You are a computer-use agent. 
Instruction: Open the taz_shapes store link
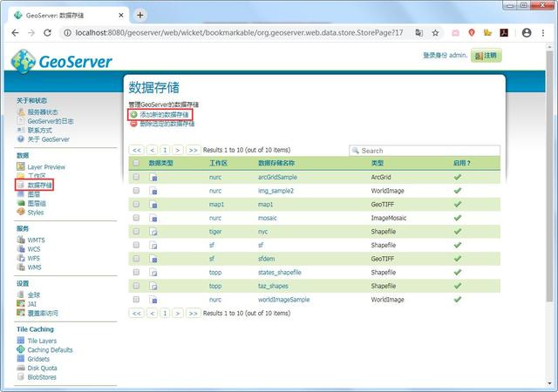pyautogui.click(x=273, y=286)
